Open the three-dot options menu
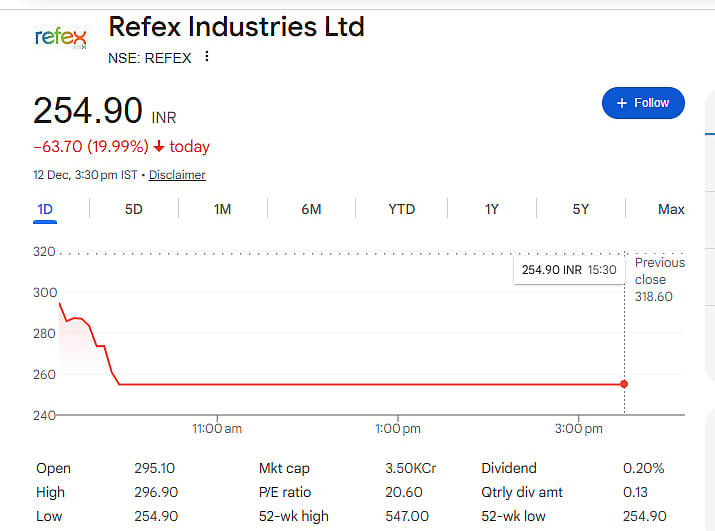 tap(207, 57)
